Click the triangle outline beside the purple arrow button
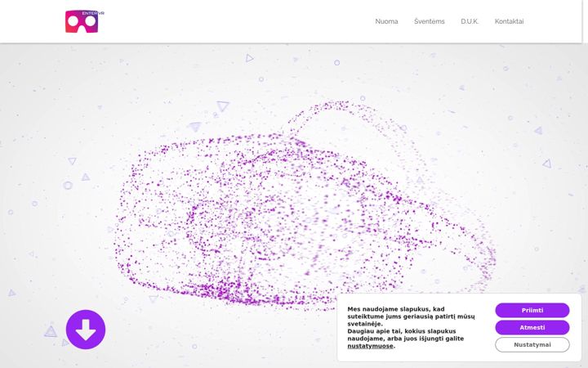Screen dimensions: 588x368 point(51,331)
